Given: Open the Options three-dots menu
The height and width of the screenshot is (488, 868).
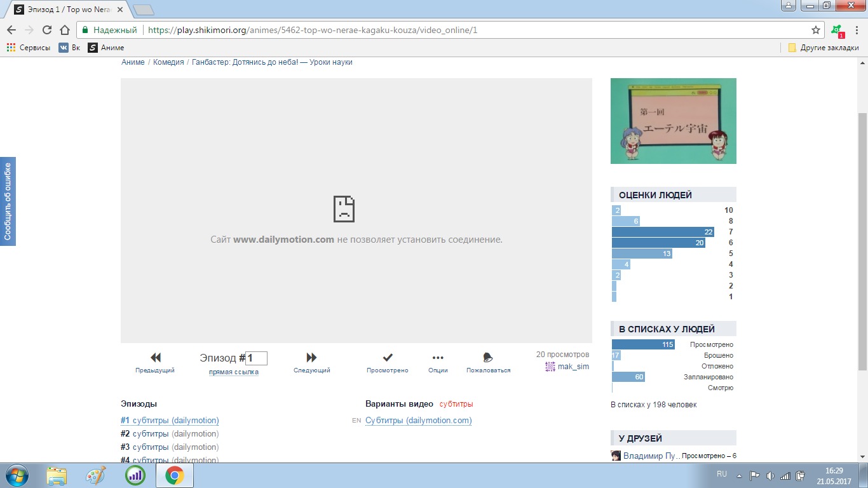Looking at the screenshot, I should [438, 358].
